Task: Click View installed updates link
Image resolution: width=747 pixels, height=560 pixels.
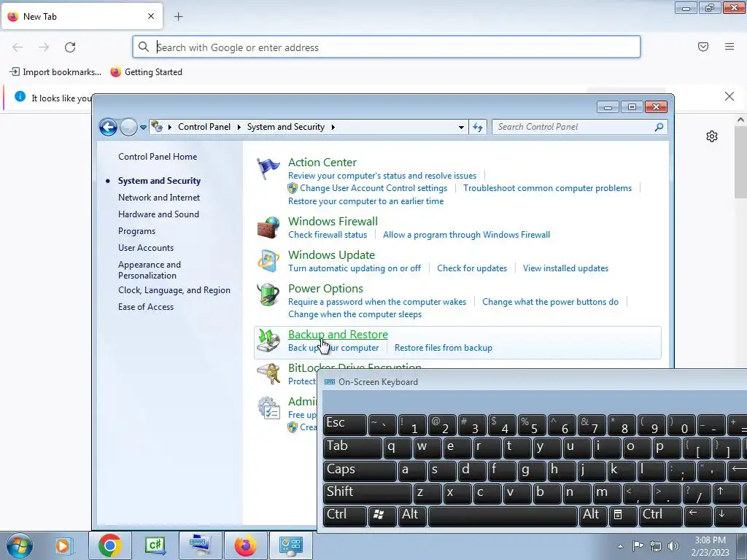Action: pos(565,268)
